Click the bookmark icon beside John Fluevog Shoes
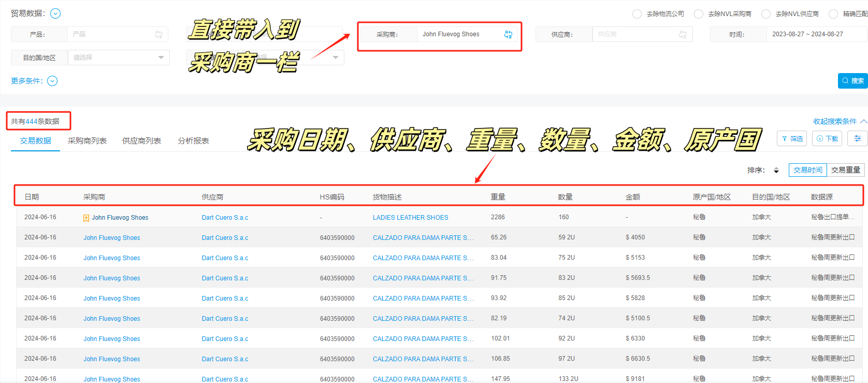Image resolution: width=868 pixels, height=383 pixels. point(86,218)
